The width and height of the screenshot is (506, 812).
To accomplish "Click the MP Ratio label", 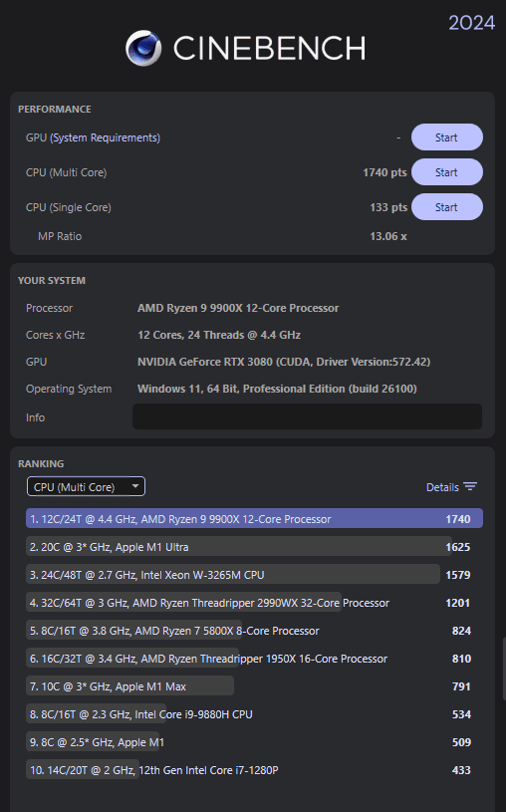I will point(60,236).
